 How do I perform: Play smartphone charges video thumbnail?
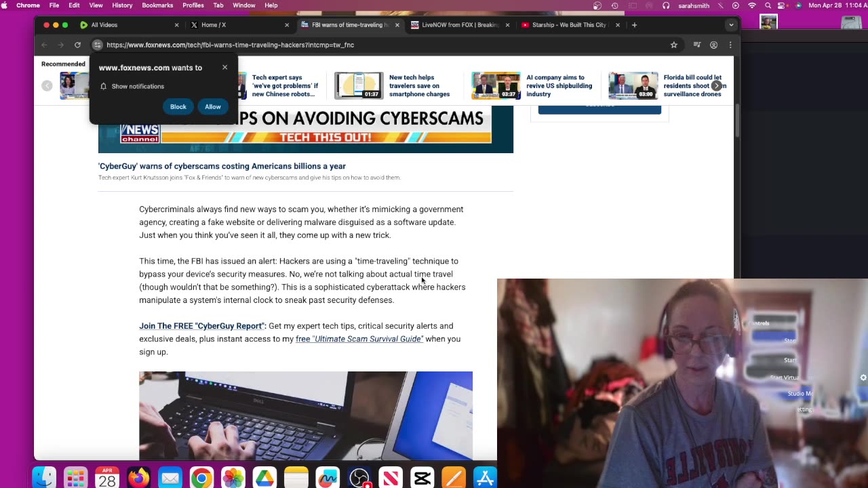click(x=359, y=85)
